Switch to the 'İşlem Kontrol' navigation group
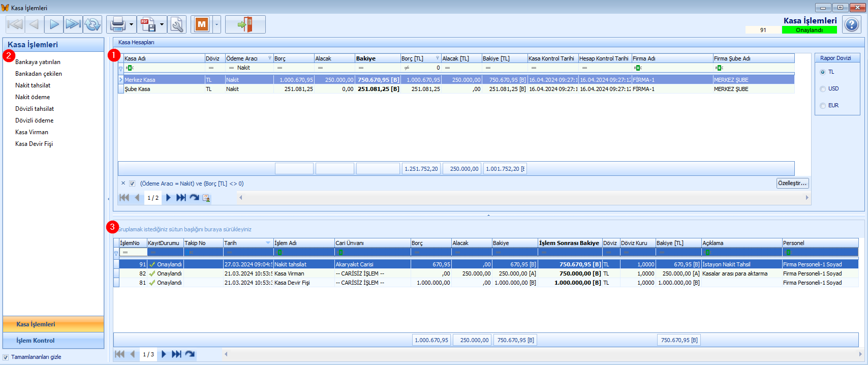The width and height of the screenshot is (868, 365). click(x=53, y=341)
